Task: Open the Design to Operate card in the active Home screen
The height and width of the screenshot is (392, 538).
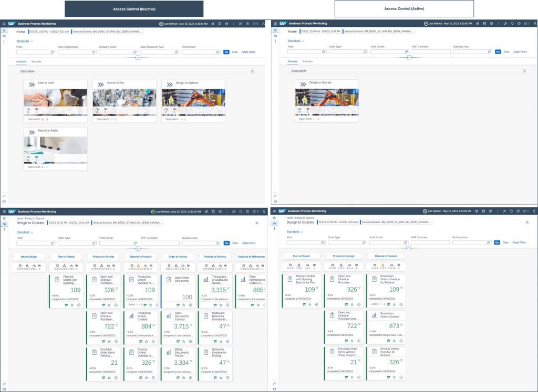Action: point(327,101)
